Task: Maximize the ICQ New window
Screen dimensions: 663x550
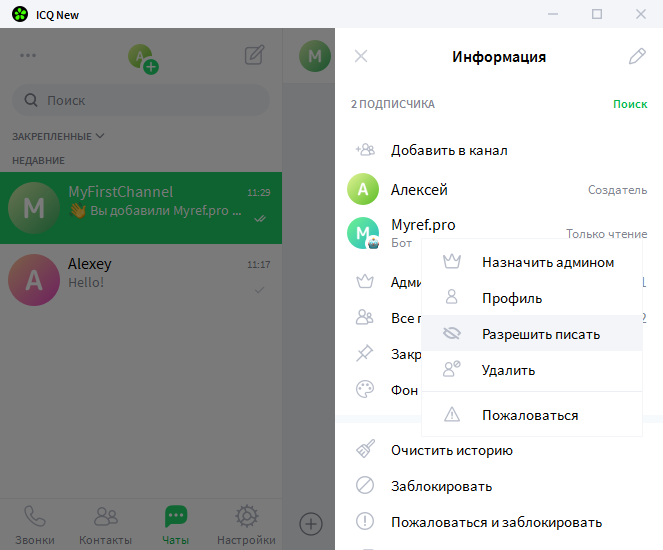Action: (597, 14)
